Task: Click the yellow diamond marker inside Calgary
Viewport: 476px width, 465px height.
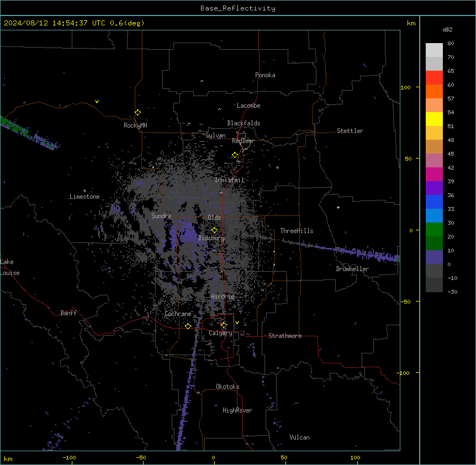Action: point(224,325)
